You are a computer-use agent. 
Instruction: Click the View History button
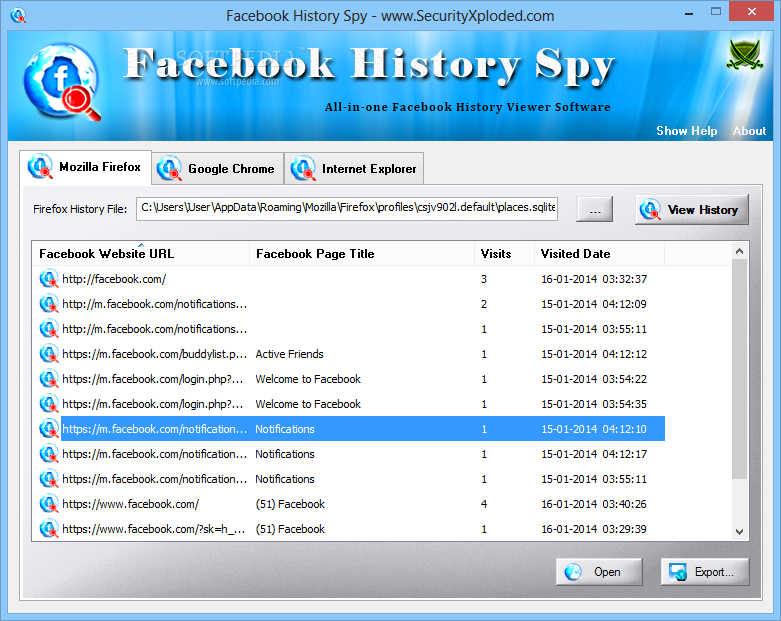[692, 210]
